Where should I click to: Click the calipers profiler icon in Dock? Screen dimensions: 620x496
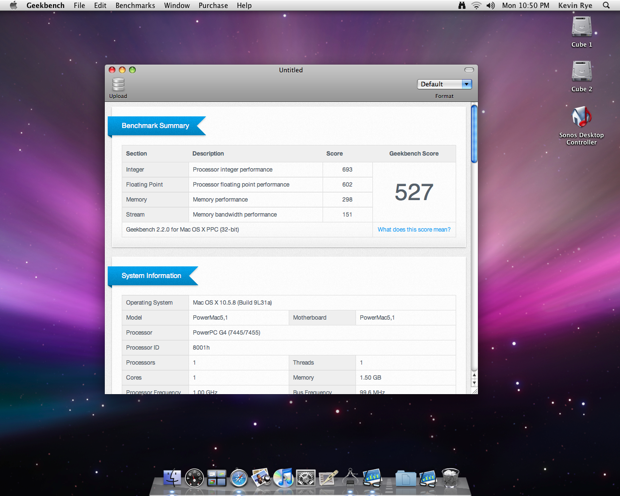point(350,477)
